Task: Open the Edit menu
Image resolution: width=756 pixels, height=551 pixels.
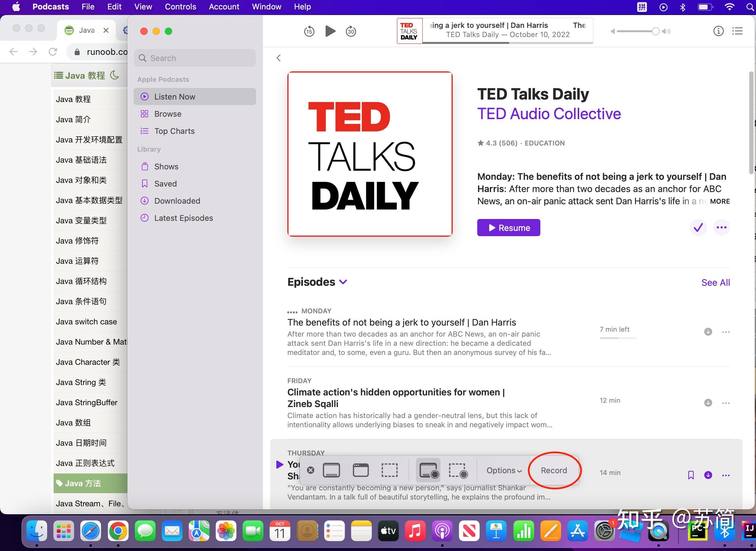Action: tap(114, 7)
